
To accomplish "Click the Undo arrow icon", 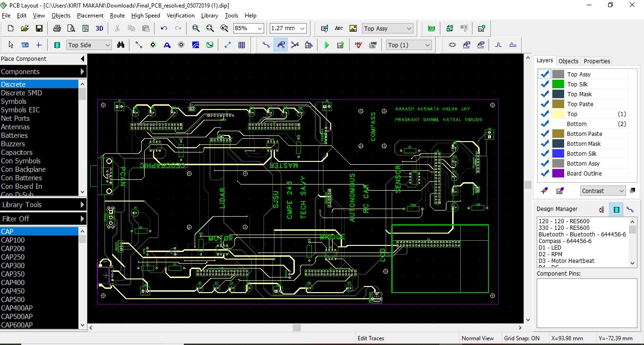I will coord(164,28).
